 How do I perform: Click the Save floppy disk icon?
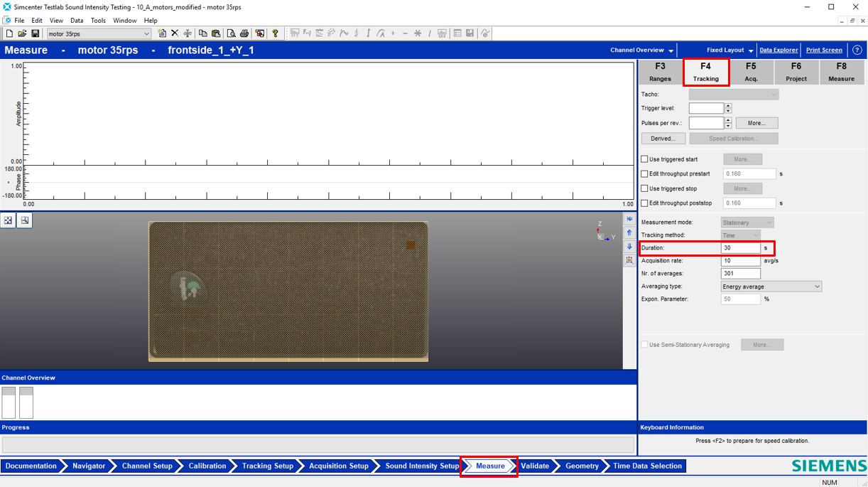pos(35,33)
